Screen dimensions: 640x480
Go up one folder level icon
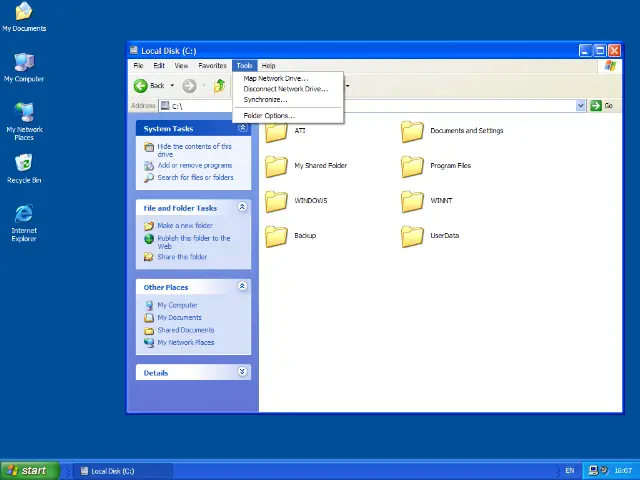pyautogui.click(x=220, y=86)
